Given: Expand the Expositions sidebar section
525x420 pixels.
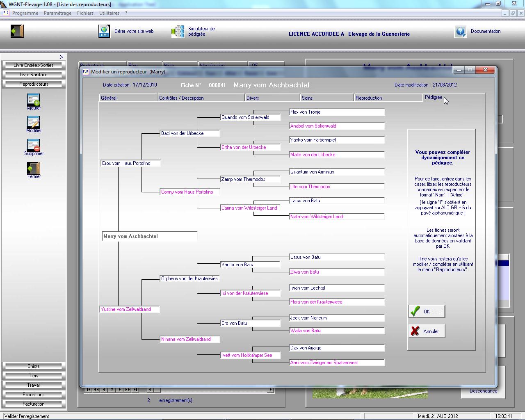Looking at the screenshot, I should click(34, 395).
